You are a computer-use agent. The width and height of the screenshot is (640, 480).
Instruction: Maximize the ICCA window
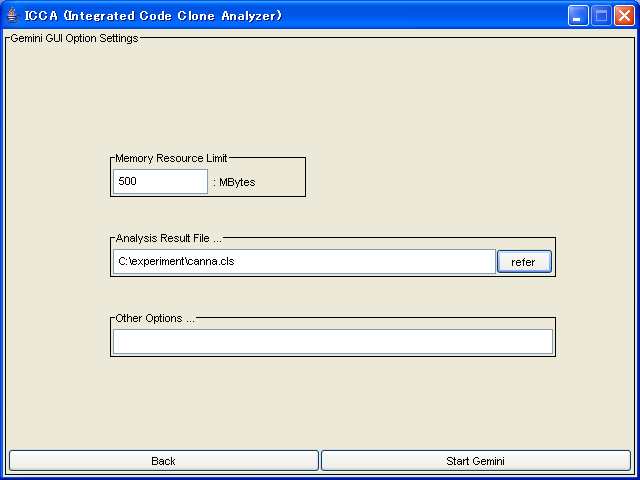(x=601, y=16)
